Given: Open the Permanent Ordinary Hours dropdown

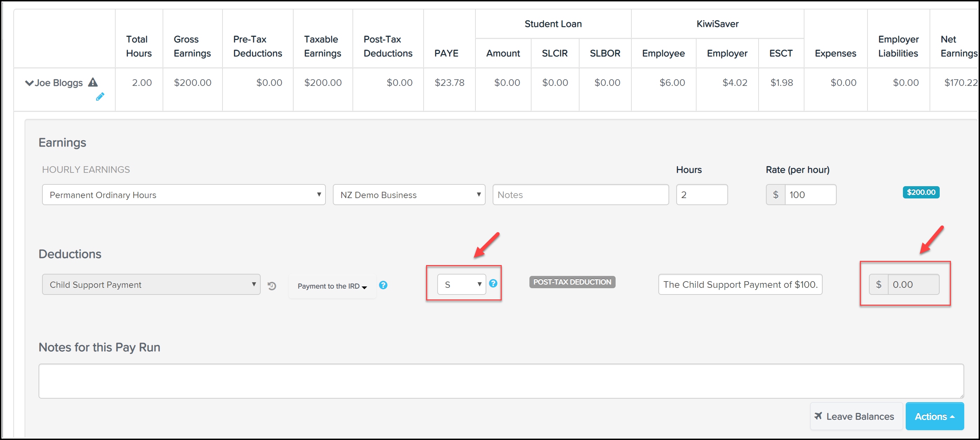Looking at the screenshot, I should tap(183, 195).
